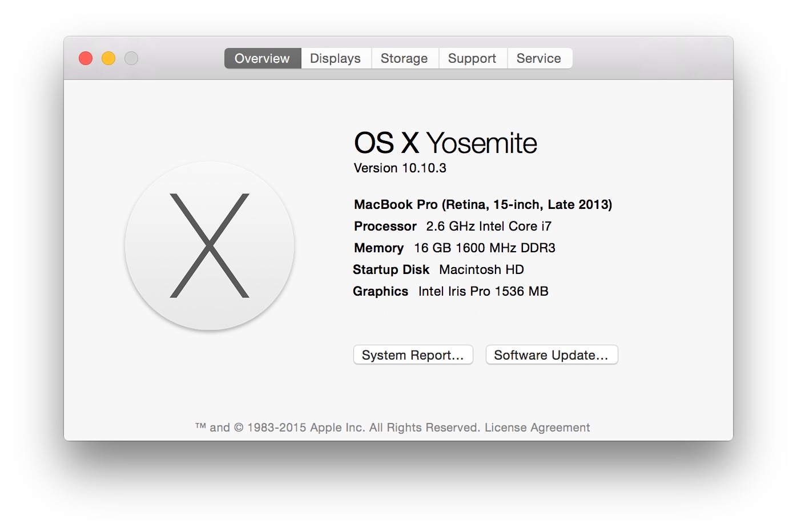This screenshot has width=797, height=532.
Task: Launch Software Update
Action: [552, 354]
